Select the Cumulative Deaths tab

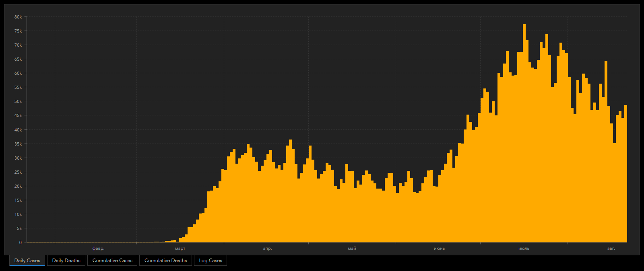(165, 261)
